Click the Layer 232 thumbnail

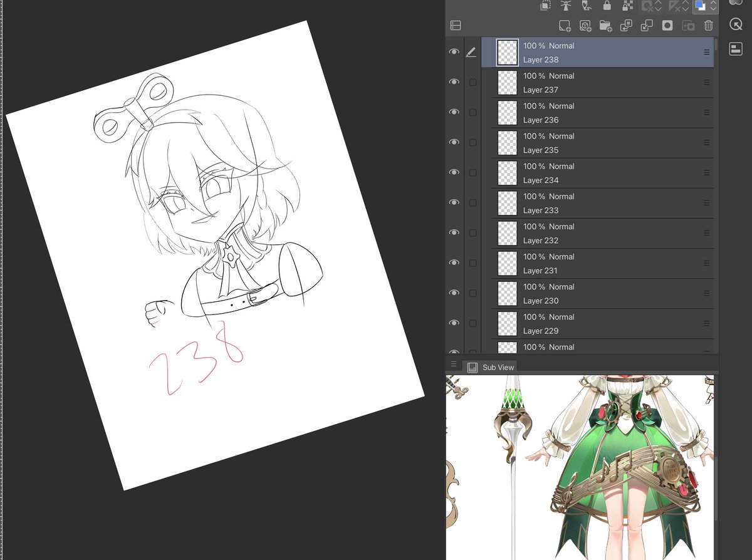[x=507, y=233]
